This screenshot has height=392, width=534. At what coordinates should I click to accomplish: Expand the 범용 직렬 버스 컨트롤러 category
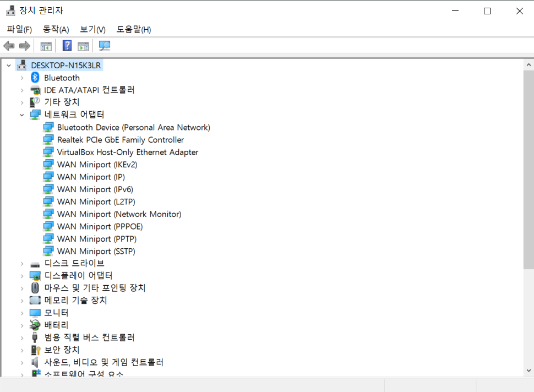[22, 338]
